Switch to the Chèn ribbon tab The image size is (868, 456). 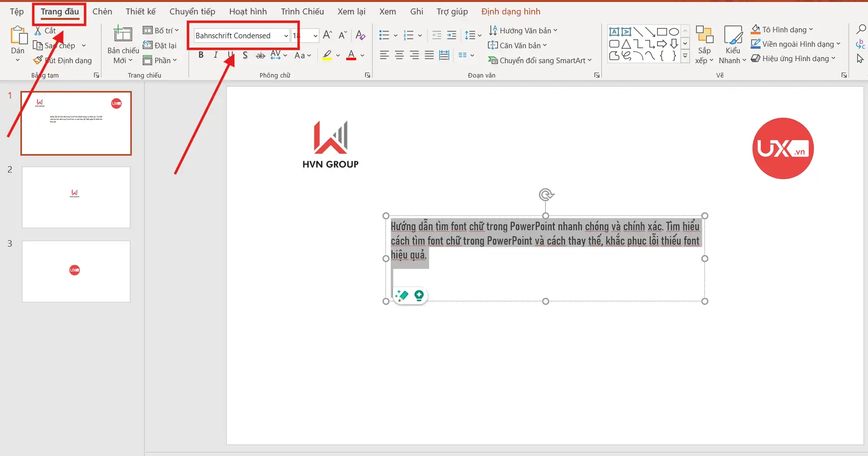point(102,11)
